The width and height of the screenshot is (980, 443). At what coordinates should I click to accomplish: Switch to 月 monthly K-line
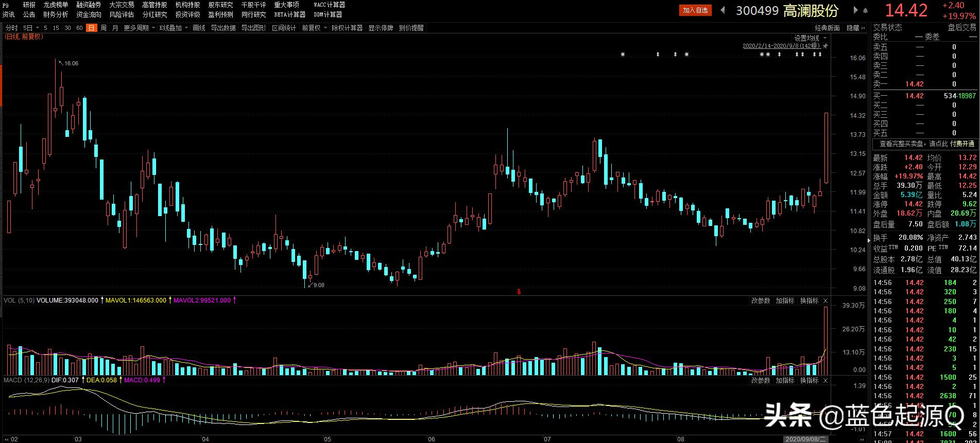(115, 28)
